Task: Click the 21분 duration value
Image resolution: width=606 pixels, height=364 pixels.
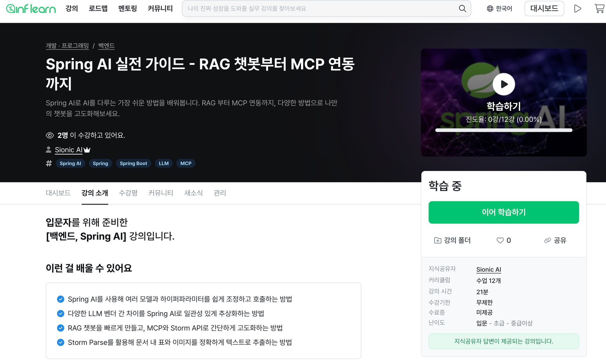Action: tap(482, 292)
